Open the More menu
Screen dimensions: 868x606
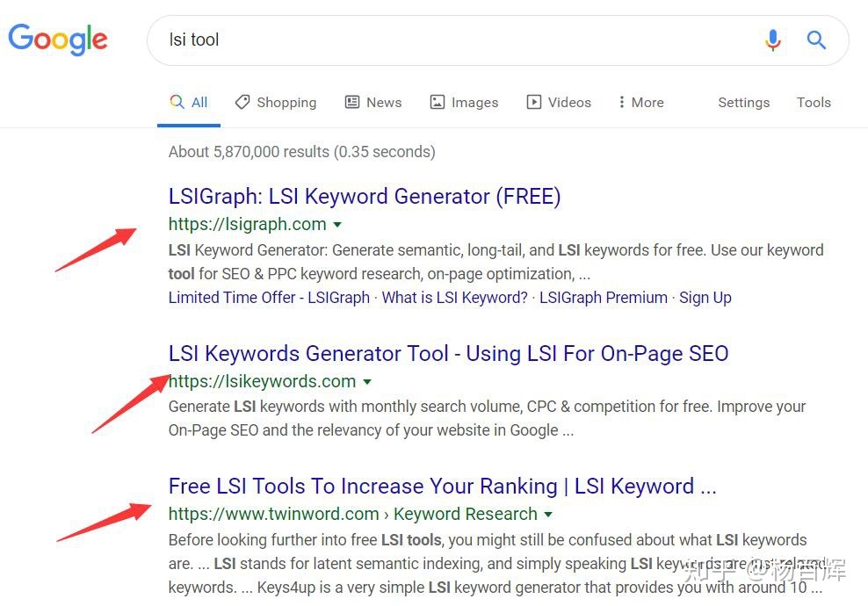pos(641,103)
